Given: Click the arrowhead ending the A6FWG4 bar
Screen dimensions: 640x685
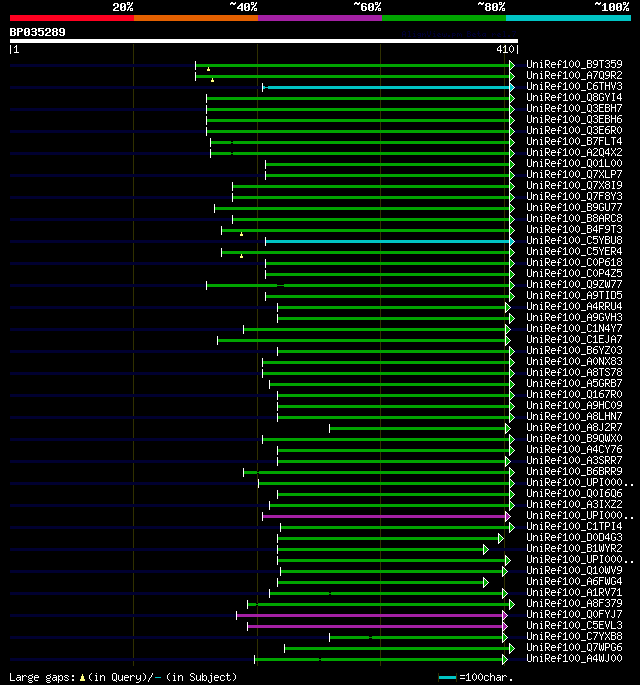Looking at the screenshot, I should pos(485,582).
